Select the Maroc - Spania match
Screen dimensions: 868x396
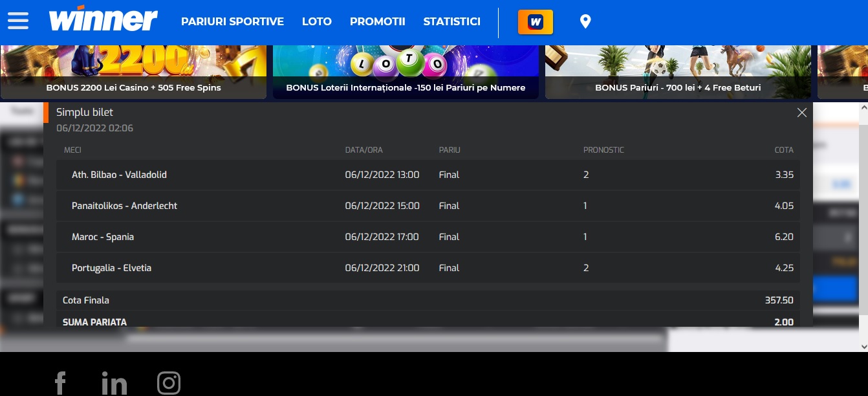point(103,237)
